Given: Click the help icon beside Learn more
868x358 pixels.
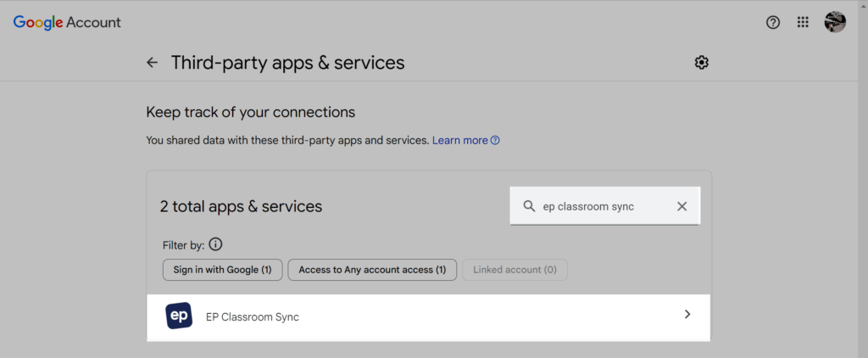Looking at the screenshot, I should (x=495, y=140).
